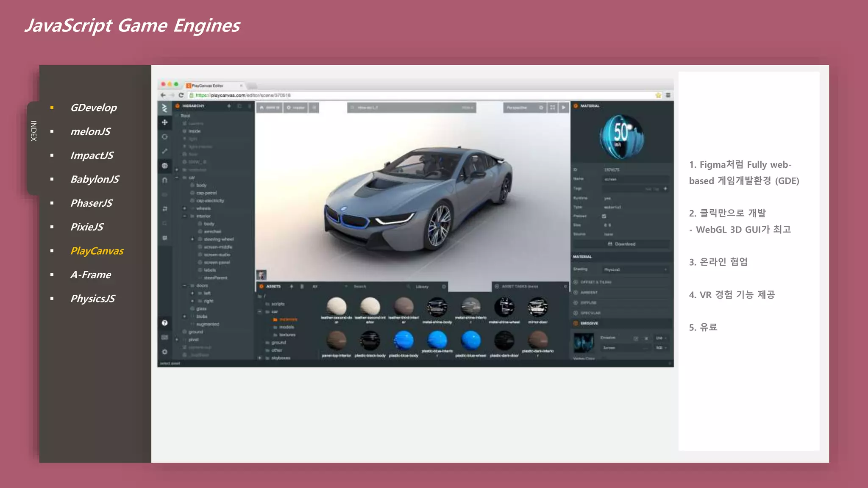Add new entity with Hierarchy plus icon
Screen dimensions: 868x488
pyautogui.click(x=229, y=106)
